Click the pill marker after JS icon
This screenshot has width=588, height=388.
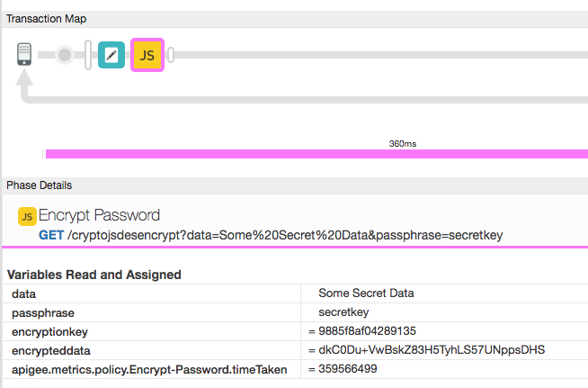pyautogui.click(x=171, y=55)
